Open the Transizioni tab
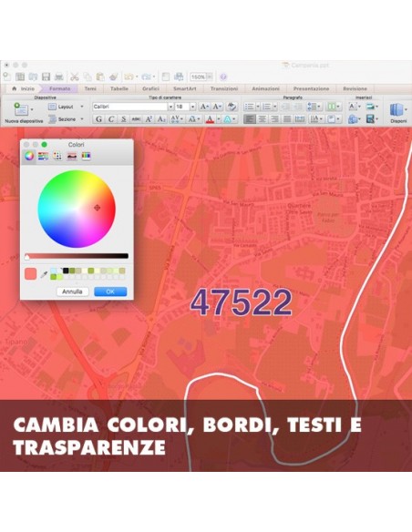The image size is (412, 532). (224, 88)
